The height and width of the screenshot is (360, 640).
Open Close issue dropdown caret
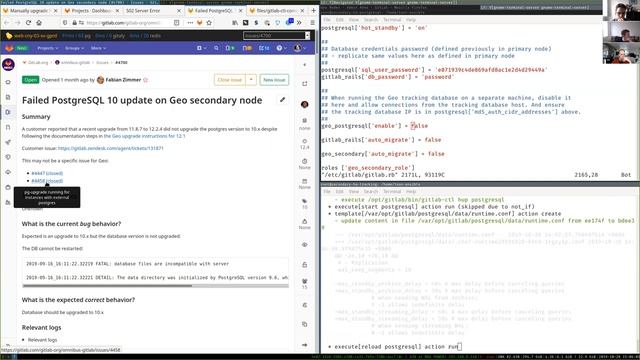tap(251, 80)
